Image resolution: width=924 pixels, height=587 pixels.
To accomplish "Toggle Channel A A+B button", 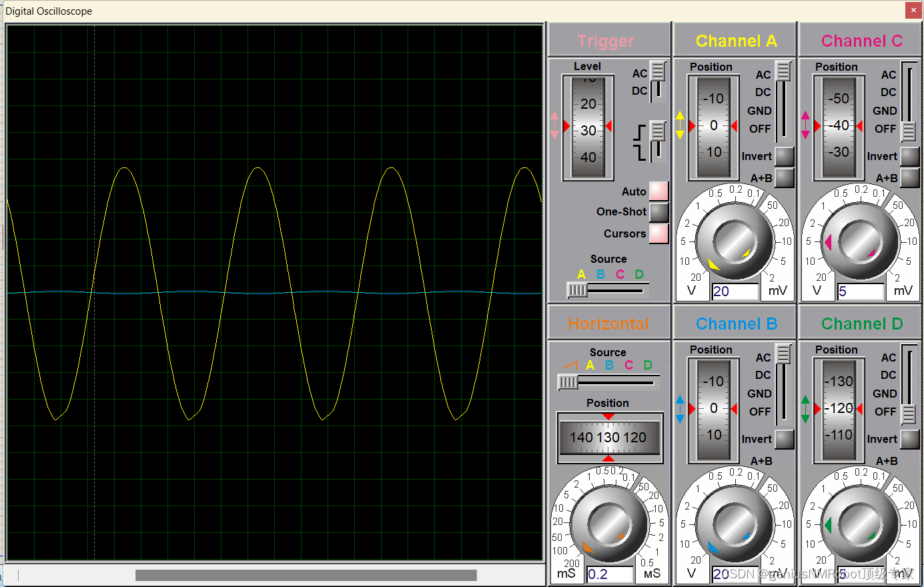I will [x=785, y=177].
